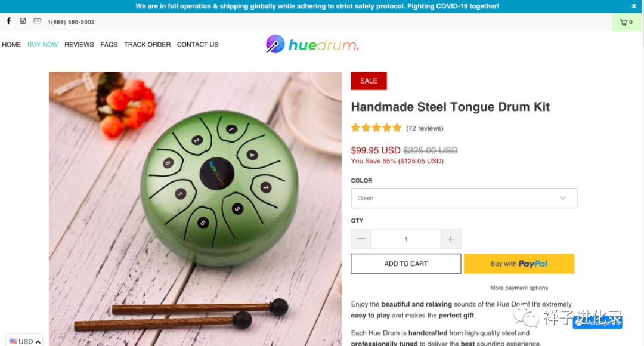Open More payment options link
Viewport: 644px width, 346px height.
(519, 288)
